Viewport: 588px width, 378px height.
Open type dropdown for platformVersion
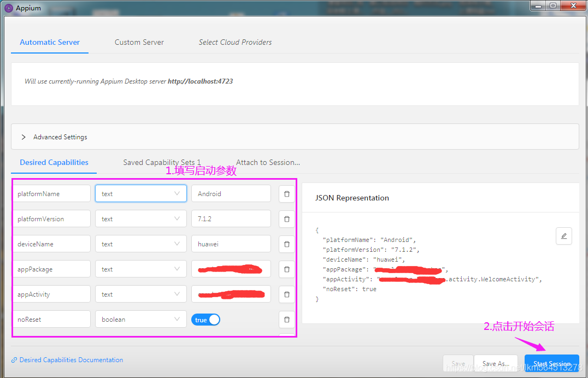[140, 218]
